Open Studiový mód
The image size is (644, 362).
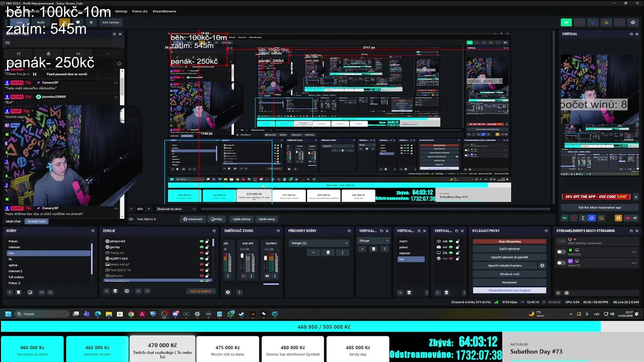[x=509, y=274]
